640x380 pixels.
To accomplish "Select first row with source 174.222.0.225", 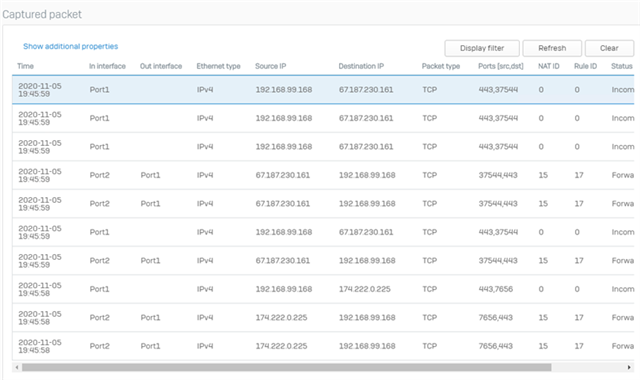I will tap(323, 318).
